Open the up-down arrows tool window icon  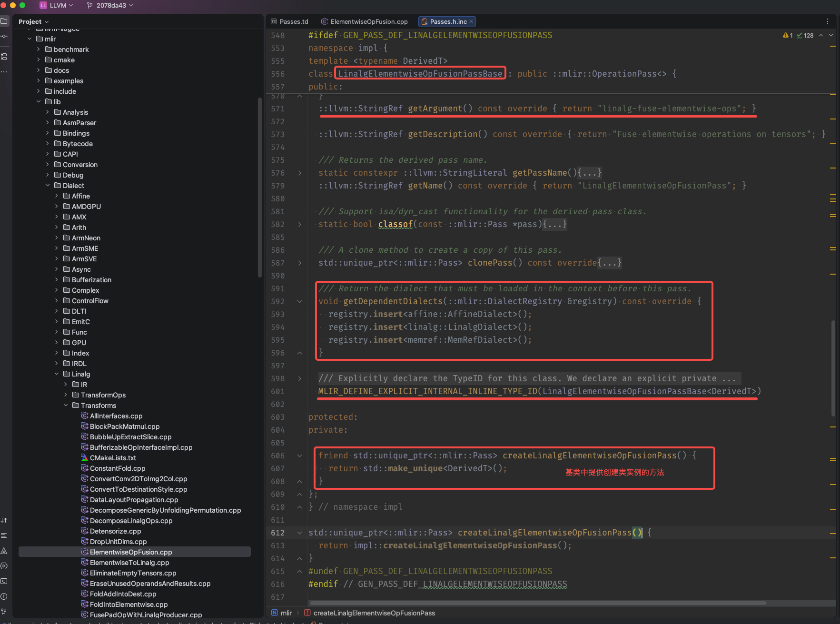(x=4, y=520)
